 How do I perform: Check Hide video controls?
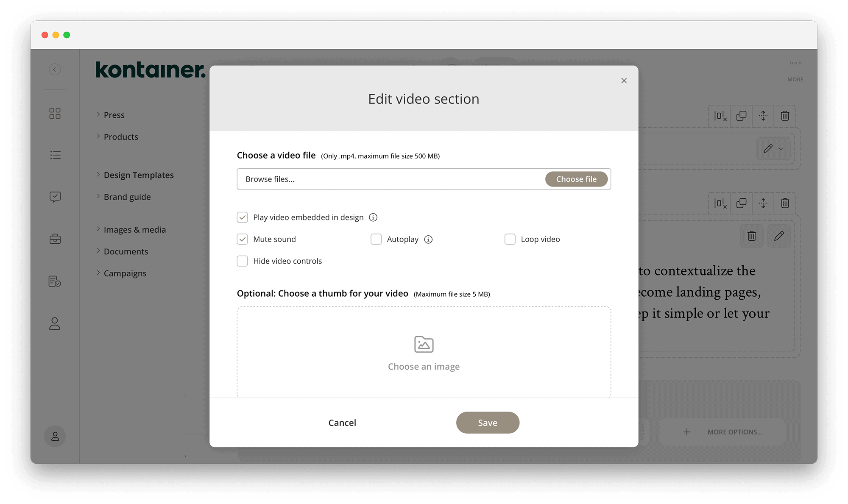pos(242,261)
